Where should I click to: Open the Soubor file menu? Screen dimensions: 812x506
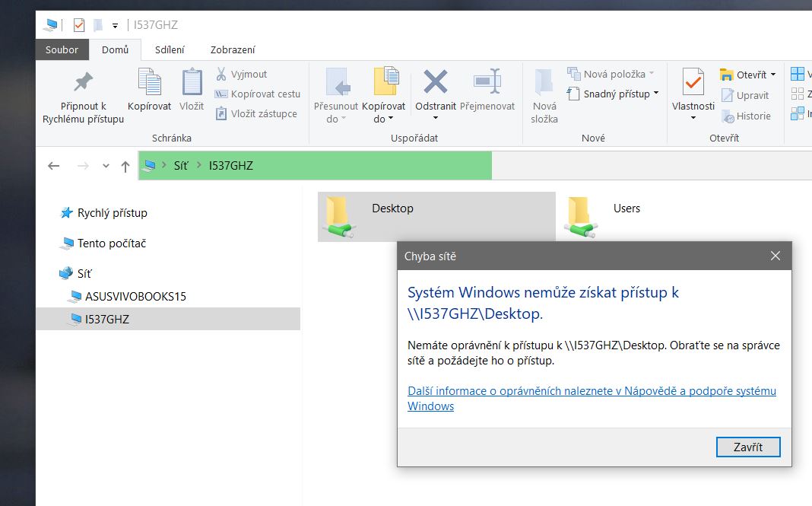click(62, 49)
